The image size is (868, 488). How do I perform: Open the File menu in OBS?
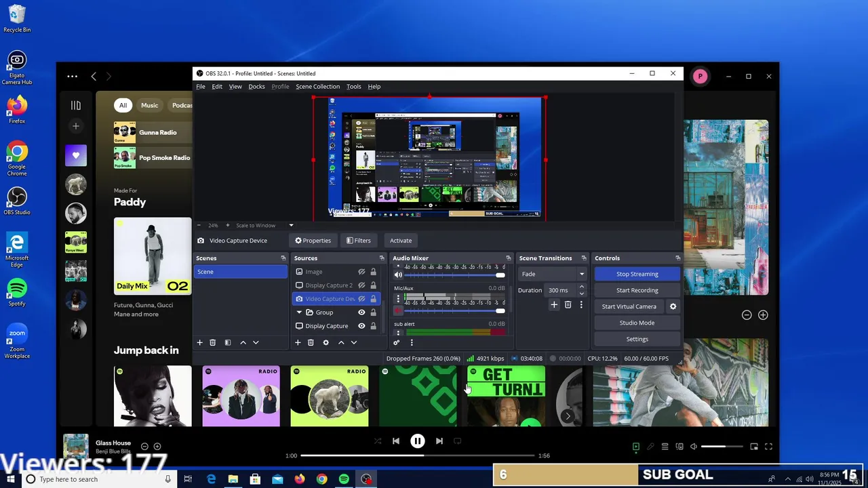[x=201, y=87]
